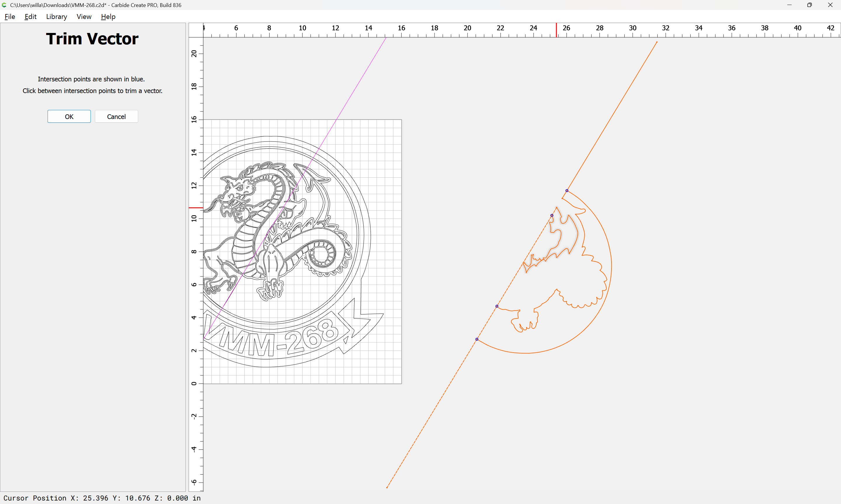The width and height of the screenshot is (841, 504).
Task: Restore down the application window
Action: (809, 5)
